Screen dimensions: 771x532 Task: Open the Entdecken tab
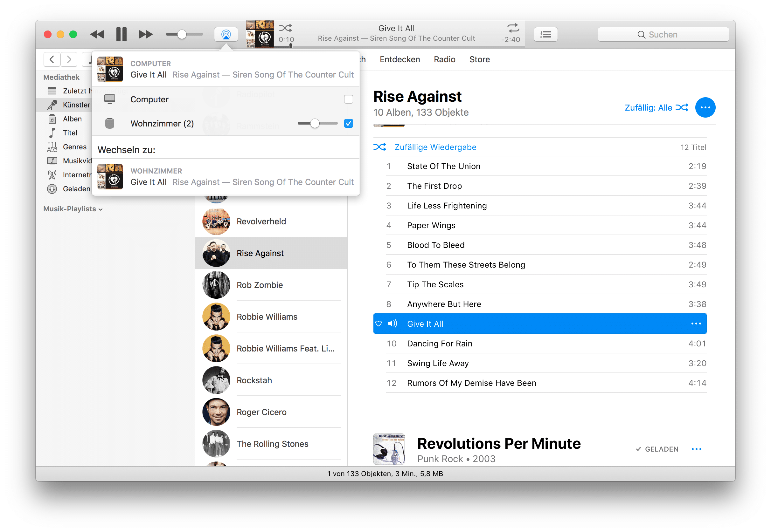point(400,59)
